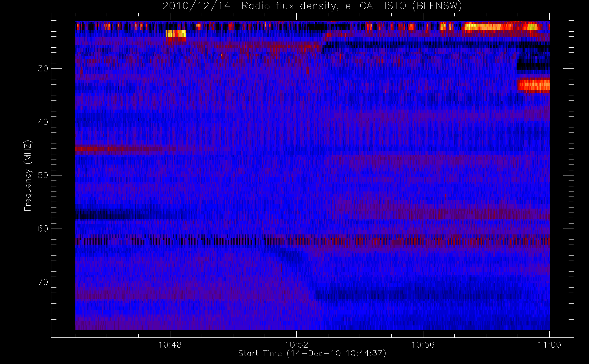The height and width of the screenshot is (364, 589).
Task: Click the bright yellow burst near 10:48
Action: (176, 33)
